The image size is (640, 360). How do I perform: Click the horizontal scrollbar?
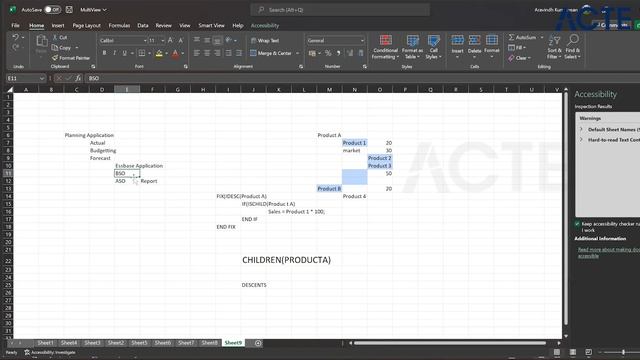tap(449, 343)
